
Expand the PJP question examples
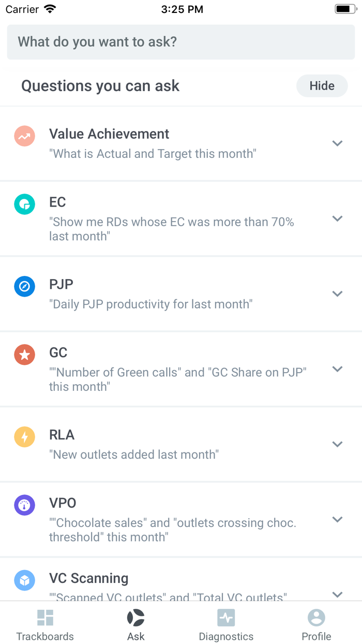337,294
